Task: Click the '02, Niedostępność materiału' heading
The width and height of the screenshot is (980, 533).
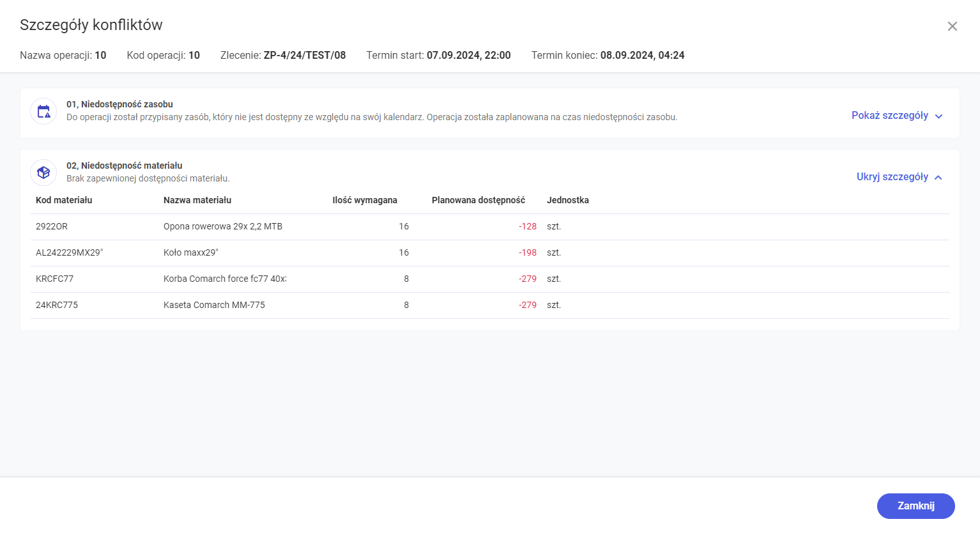Action: pos(125,166)
